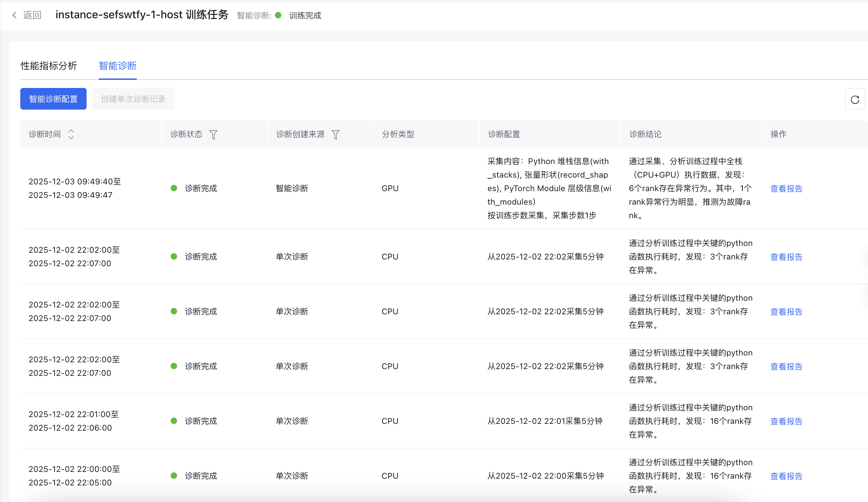
Task: Click the green 训练完成 status dot
Action: (278, 15)
